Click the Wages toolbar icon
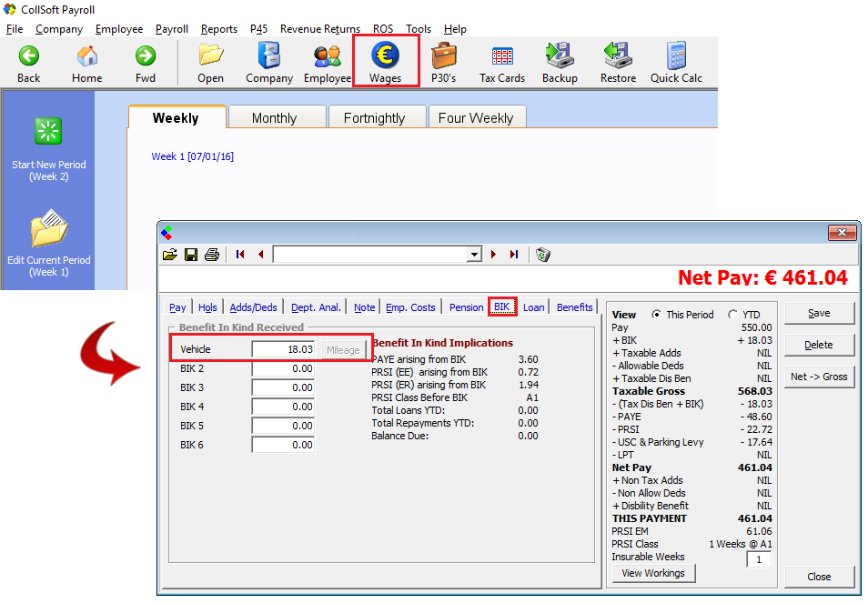The width and height of the screenshot is (868, 603). 385,61
